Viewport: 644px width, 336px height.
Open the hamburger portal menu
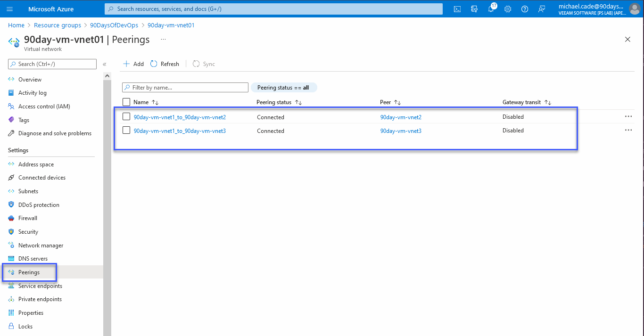point(10,9)
